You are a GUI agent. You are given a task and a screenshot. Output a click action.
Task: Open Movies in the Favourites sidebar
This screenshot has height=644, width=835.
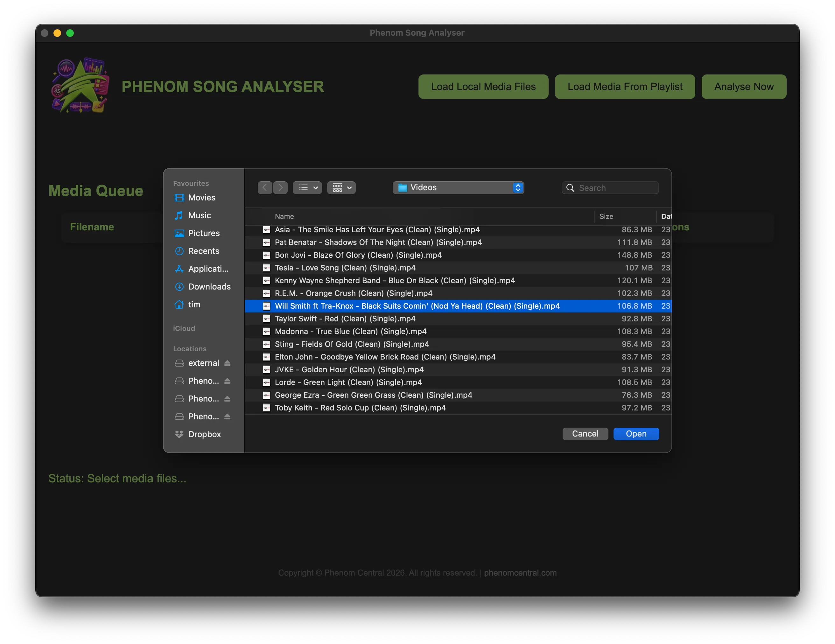click(201, 198)
